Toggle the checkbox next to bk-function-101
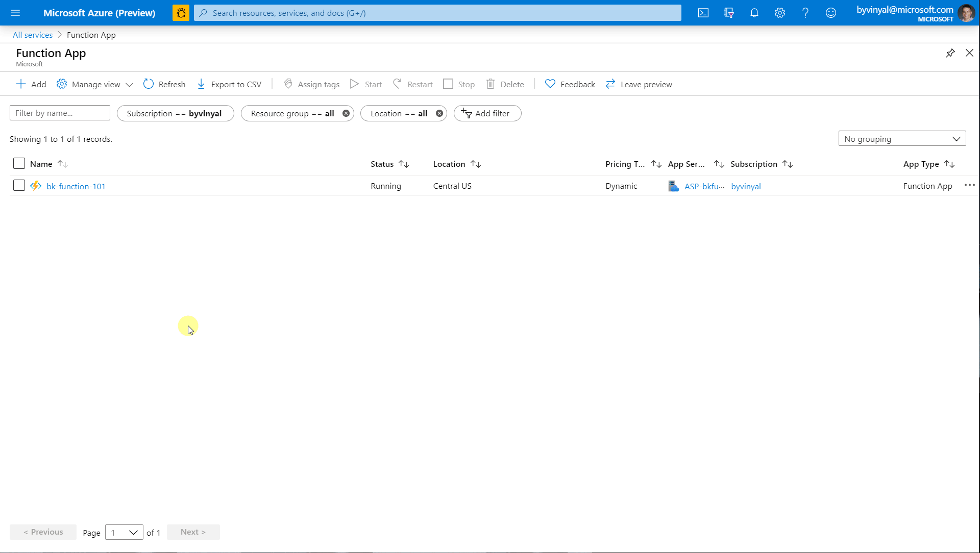This screenshot has height=553, width=980. 19,186
